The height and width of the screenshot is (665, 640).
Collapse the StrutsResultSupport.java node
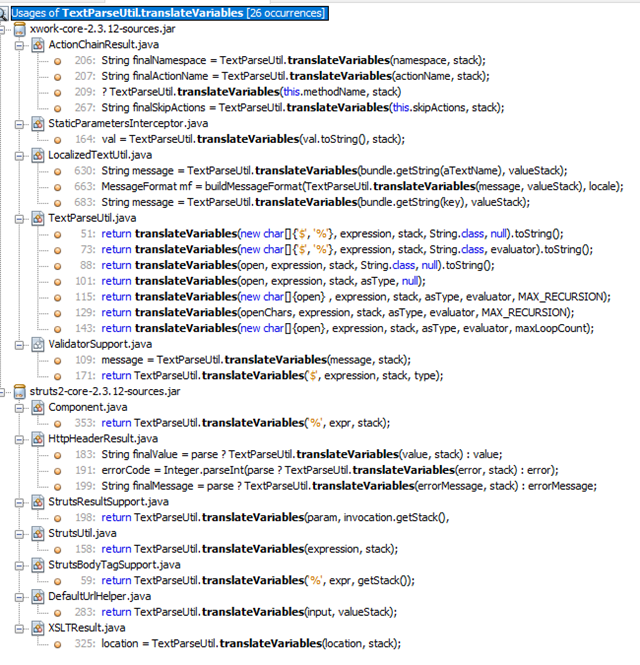[19, 503]
